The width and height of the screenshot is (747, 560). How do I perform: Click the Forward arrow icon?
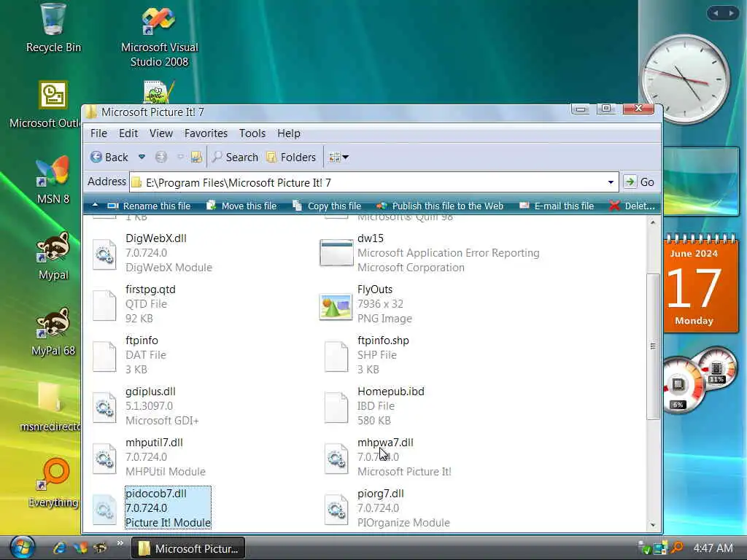[161, 157]
